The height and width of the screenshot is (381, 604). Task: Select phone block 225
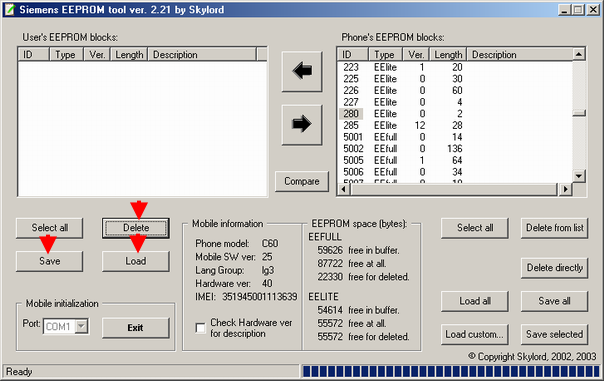(351, 79)
